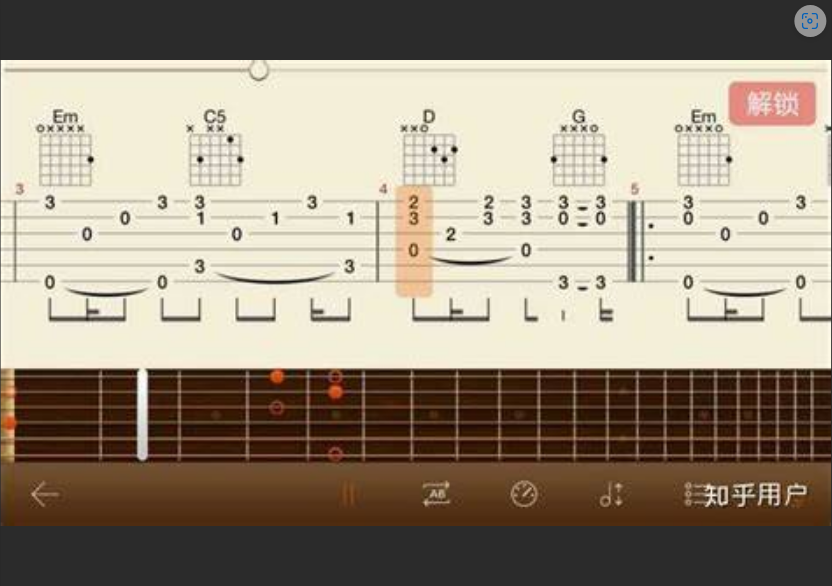Viewport: 832px width, 586px height.
Task: Tap the filled orange dot on top fretboard string
Action: tap(276, 377)
